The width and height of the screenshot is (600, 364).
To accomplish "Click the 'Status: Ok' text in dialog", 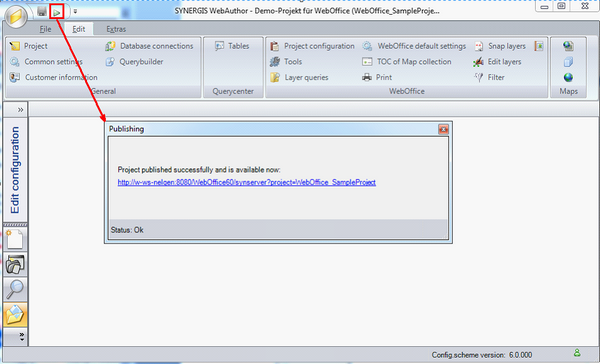I will 127,230.
